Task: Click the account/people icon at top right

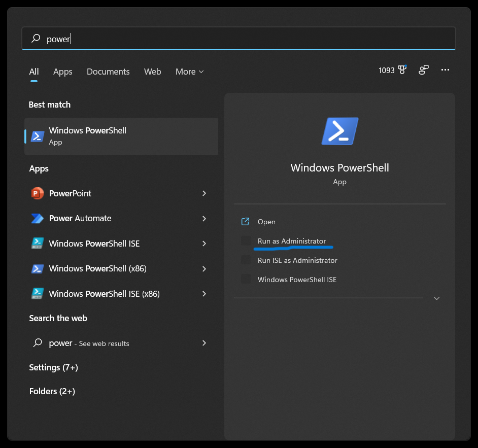Action: point(424,71)
